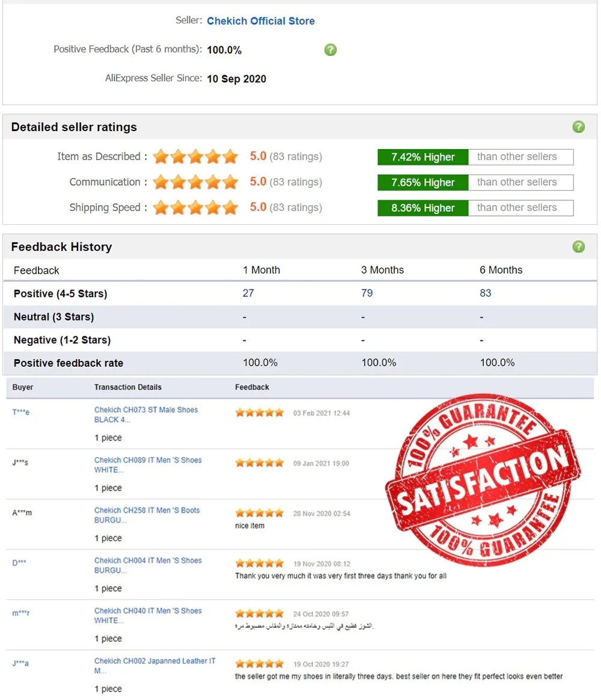Click the 7.42% Higher green bar
Viewport: 601px width, 700px height.
click(423, 157)
